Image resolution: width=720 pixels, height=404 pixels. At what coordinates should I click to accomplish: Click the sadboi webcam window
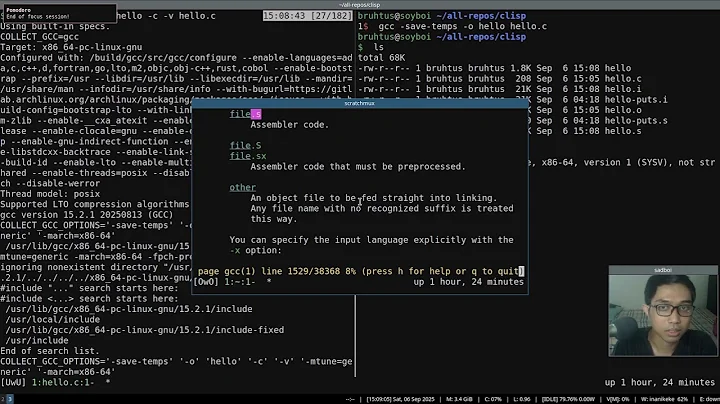(663, 311)
